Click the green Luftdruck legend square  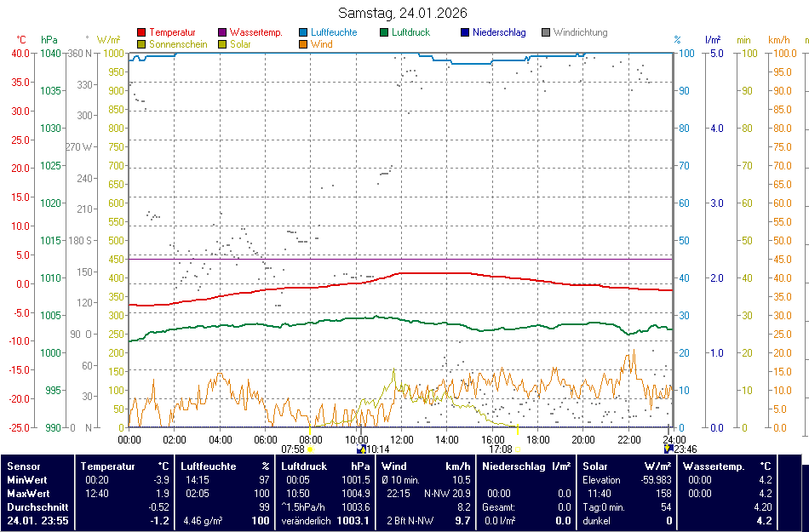385,33
